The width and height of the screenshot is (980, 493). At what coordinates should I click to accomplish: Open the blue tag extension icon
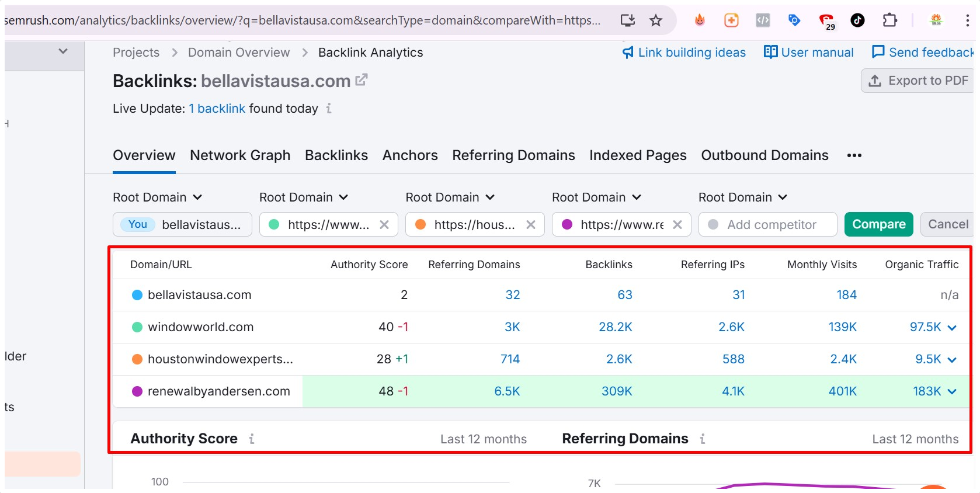[794, 20]
